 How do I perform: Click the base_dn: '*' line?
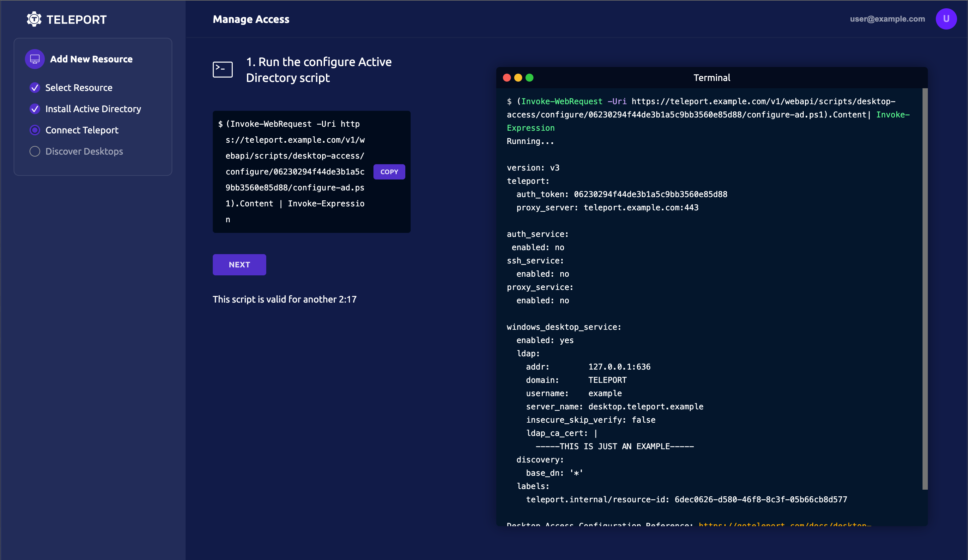tap(555, 473)
